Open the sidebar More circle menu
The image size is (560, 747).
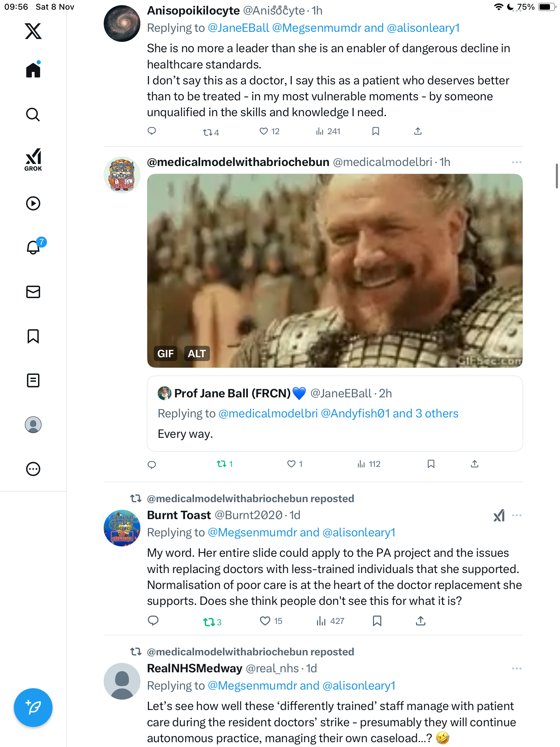point(33,469)
